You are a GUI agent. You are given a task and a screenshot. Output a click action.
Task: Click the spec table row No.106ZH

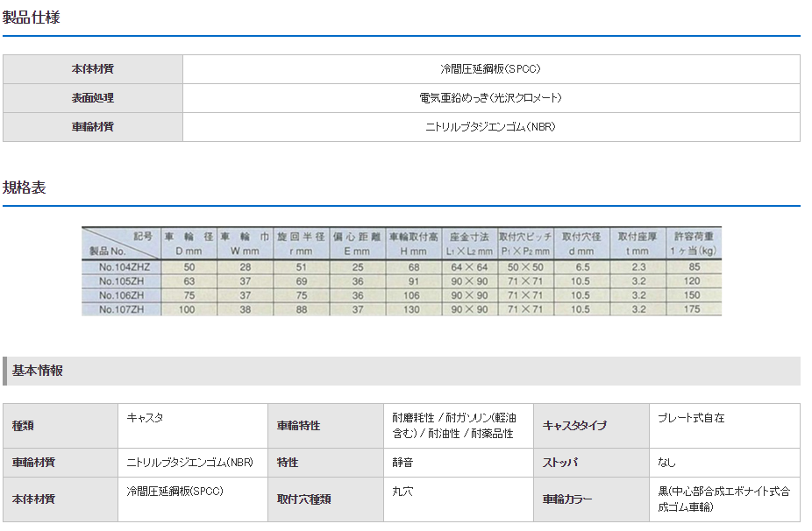point(402,295)
